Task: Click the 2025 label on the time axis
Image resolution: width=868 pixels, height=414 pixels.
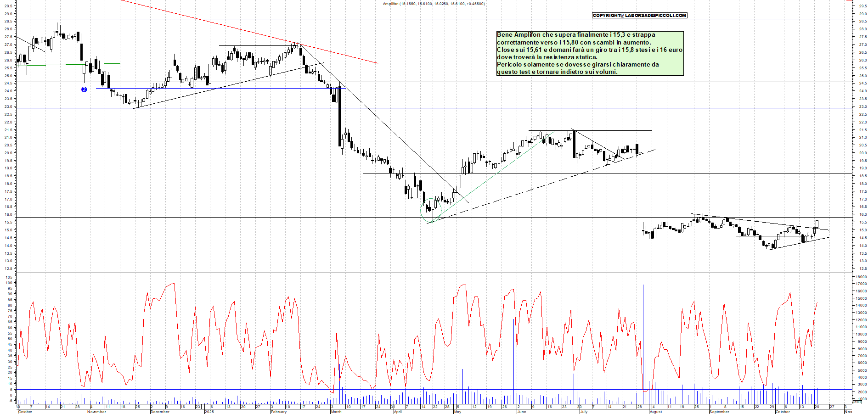Action: (209, 412)
